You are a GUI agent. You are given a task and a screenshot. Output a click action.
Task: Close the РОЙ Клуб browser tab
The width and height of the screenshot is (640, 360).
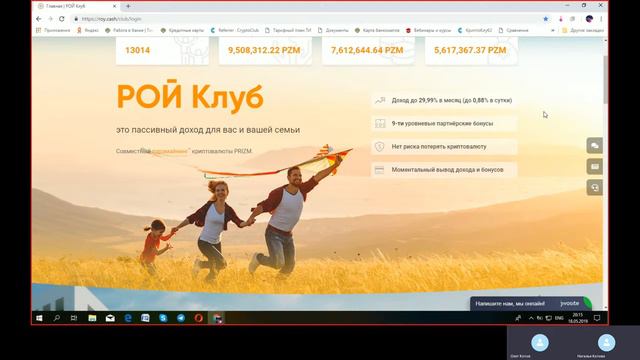[114, 6]
